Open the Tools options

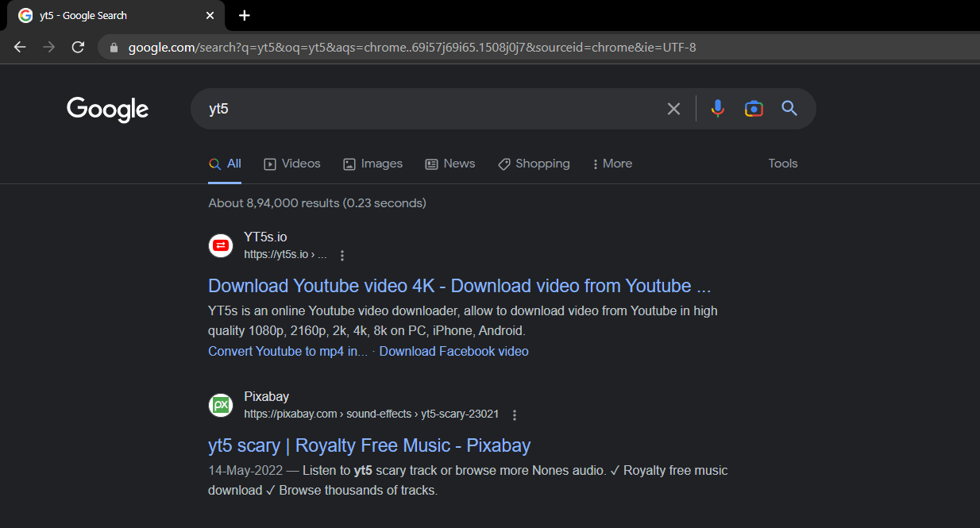tap(783, 164)
